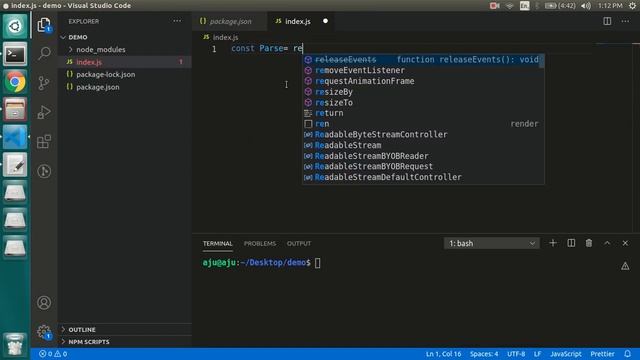640x360 pixels.
Task: Open the Files manager from the dock
Action: 15,109
